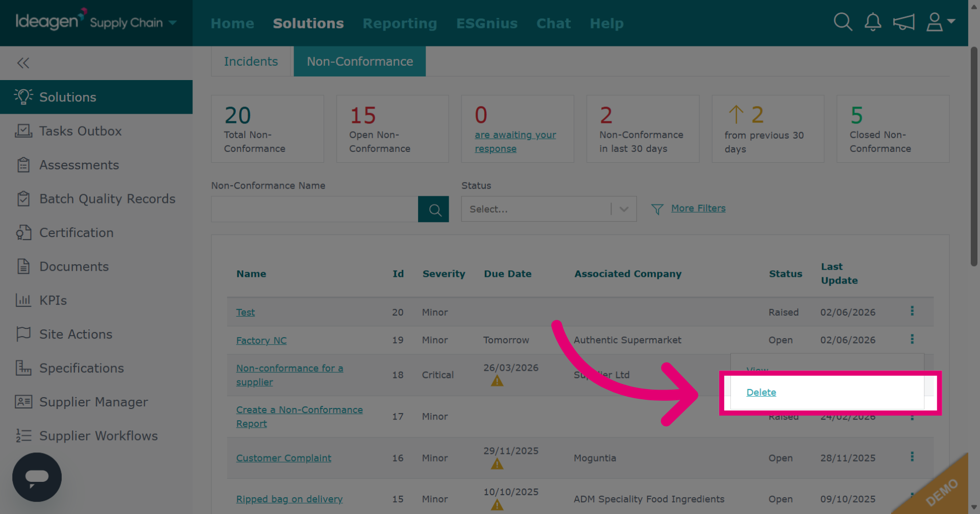Click the Total Non-Conformance card

pyautogui.click(x=267, y=129)
